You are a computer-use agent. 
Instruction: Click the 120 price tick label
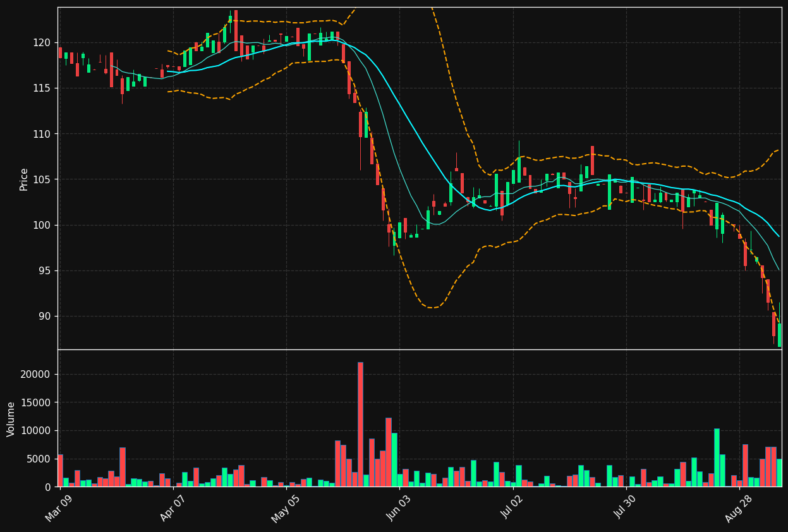(42, 43)
